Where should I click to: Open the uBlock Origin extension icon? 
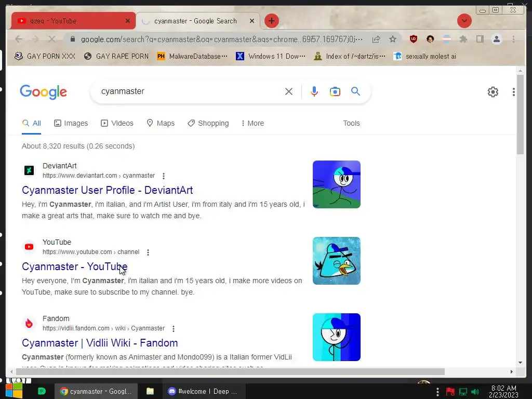point(413,39)
